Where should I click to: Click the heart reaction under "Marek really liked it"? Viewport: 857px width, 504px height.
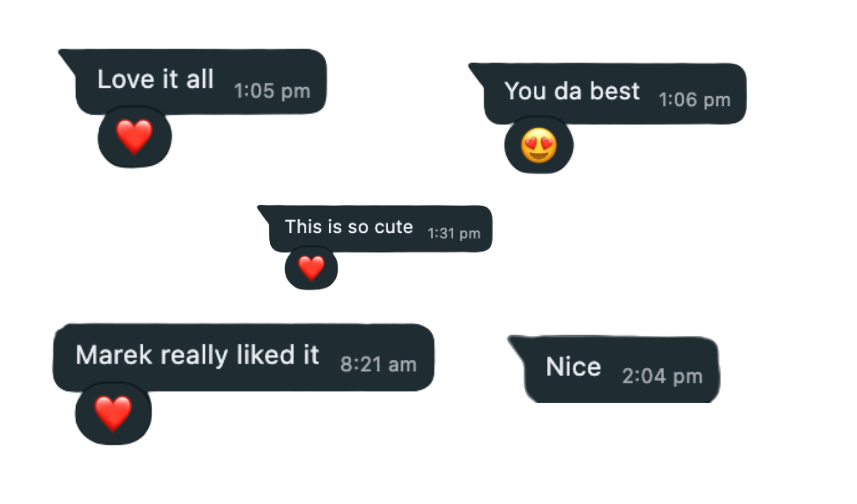pos(113,413)
